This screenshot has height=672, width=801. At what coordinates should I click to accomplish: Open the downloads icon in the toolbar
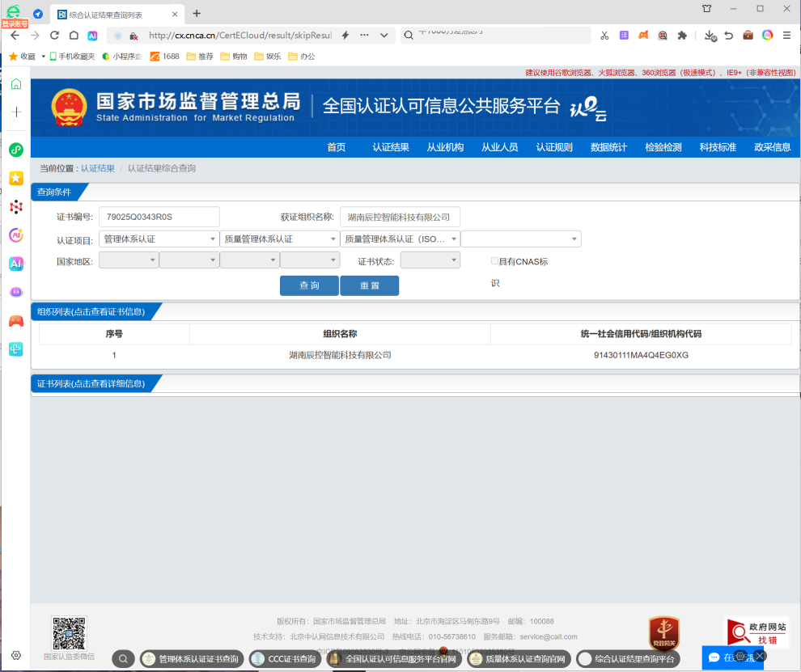tap(710, 36)
